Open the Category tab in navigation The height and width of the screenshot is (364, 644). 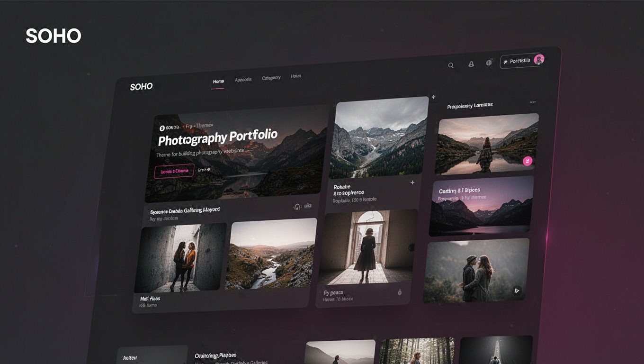click(x=271, y=78)
